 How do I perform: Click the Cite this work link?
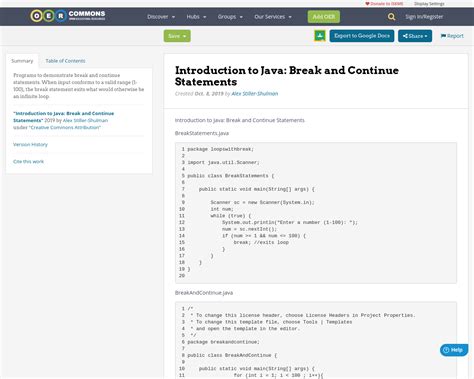click(28, 161)
